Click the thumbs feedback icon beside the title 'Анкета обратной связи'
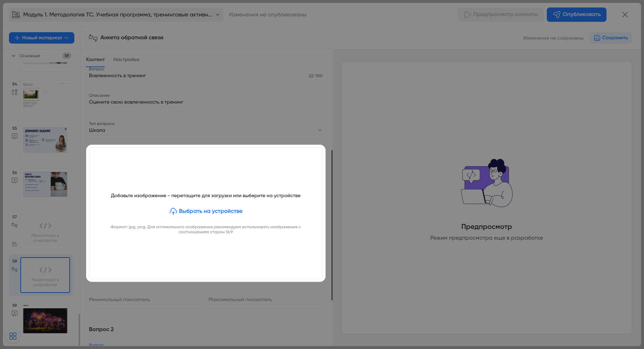 93,38
